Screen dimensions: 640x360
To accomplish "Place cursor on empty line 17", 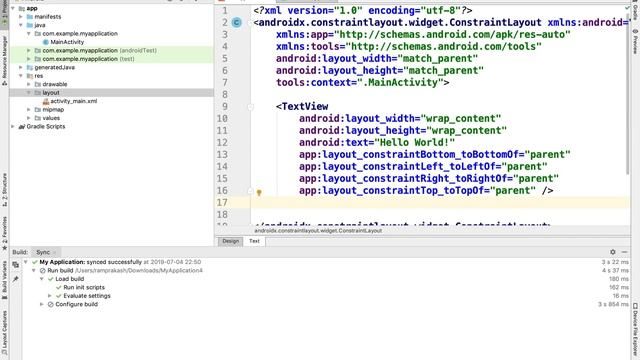I will tap(440, 202).
